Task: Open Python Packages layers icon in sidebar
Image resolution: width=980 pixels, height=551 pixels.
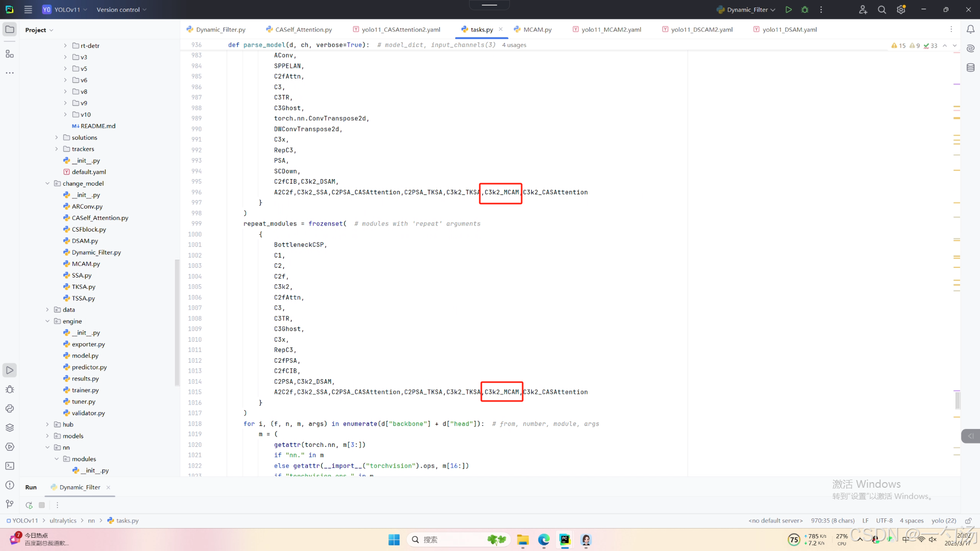Action: [10, 428]
